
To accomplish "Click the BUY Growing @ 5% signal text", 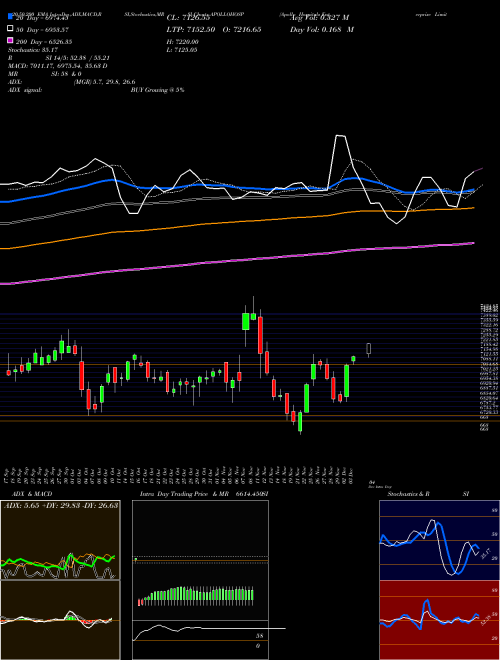I will pos(157,90).
